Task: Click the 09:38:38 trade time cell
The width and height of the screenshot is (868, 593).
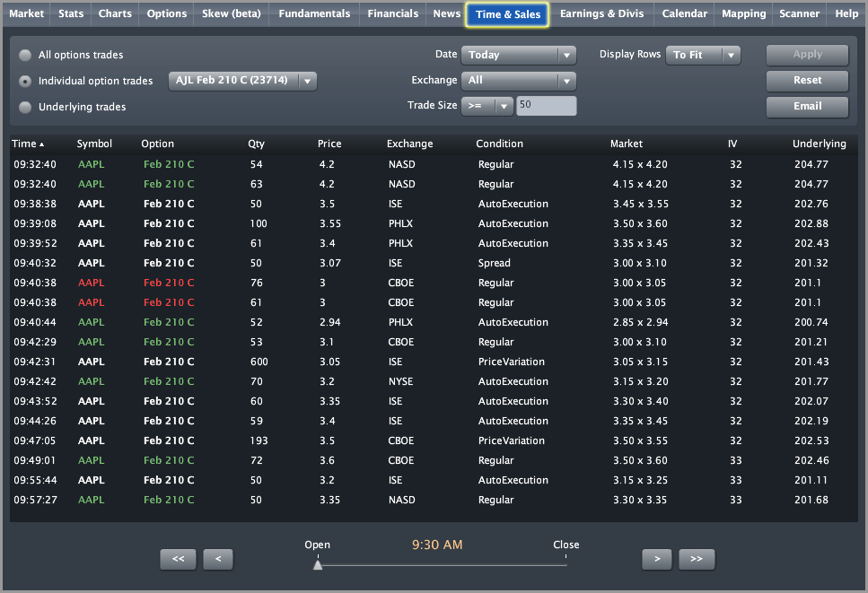Action: coord(35,205)
